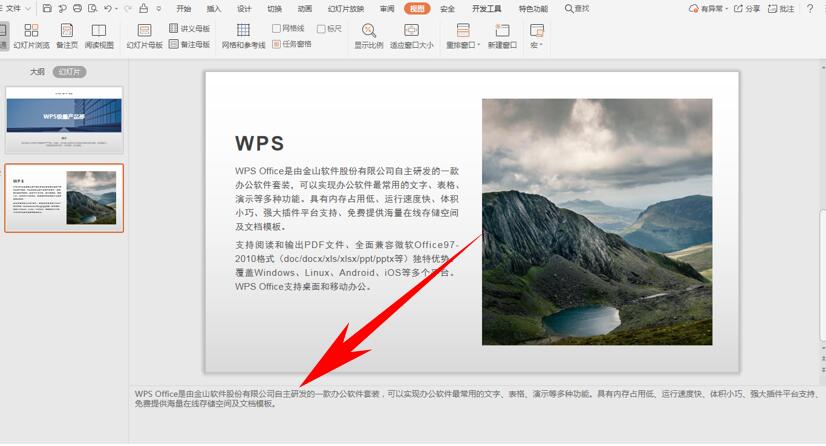Open the quick access toolbar customize dropdown
Viewport: 826px width, 446px height.
click(x=159, y=9)
